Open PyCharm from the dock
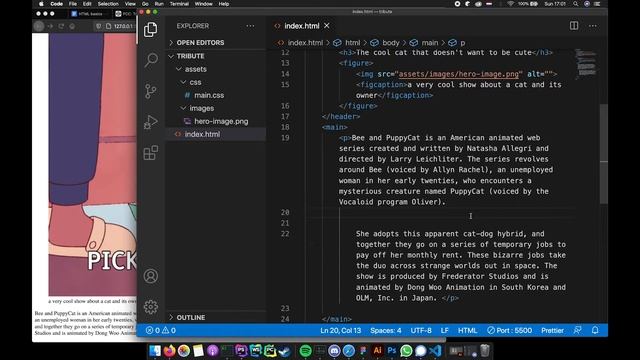 (270, 351)
